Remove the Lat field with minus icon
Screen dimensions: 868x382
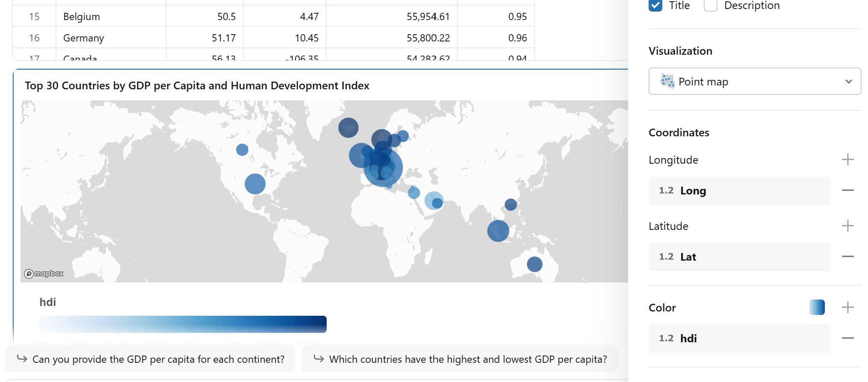(847, 257)
